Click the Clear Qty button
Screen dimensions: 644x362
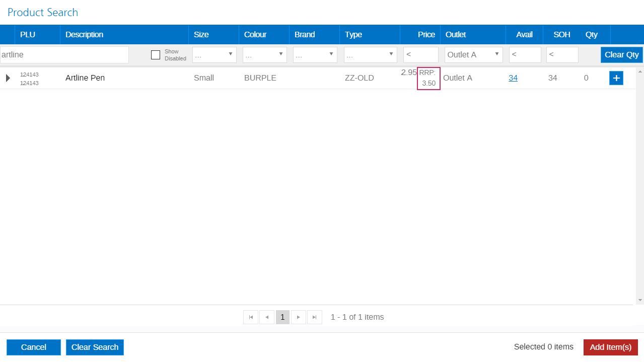(x=622, y=55)
